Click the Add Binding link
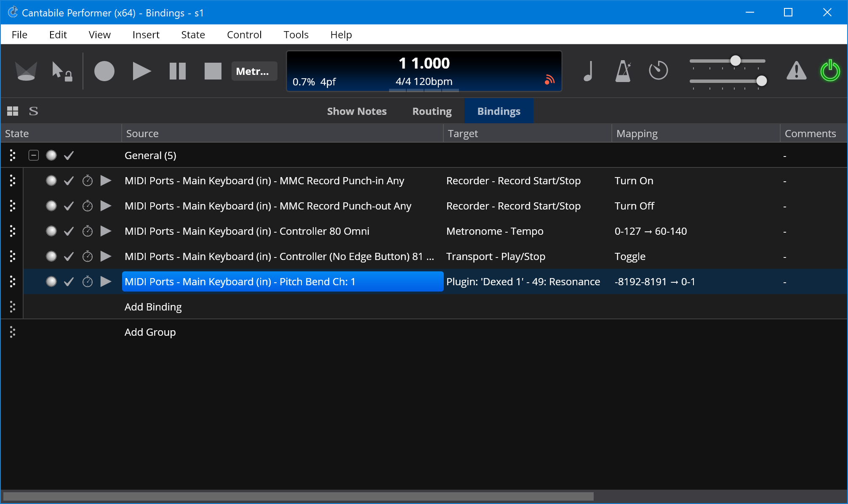 (153, 307)
